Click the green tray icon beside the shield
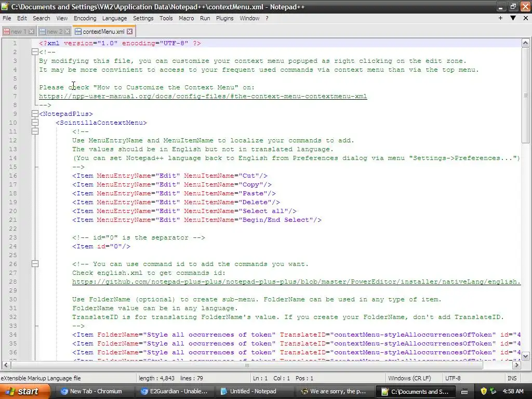The height and width of the screenshot is (399, 532). [493, 391]
